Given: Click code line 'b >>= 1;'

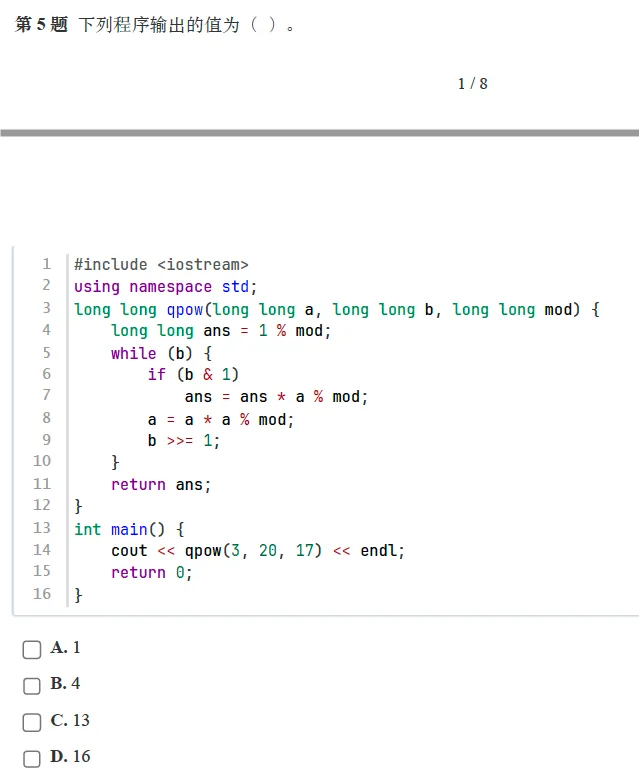Looking at the screenshot, I should (x=184, y=441).
